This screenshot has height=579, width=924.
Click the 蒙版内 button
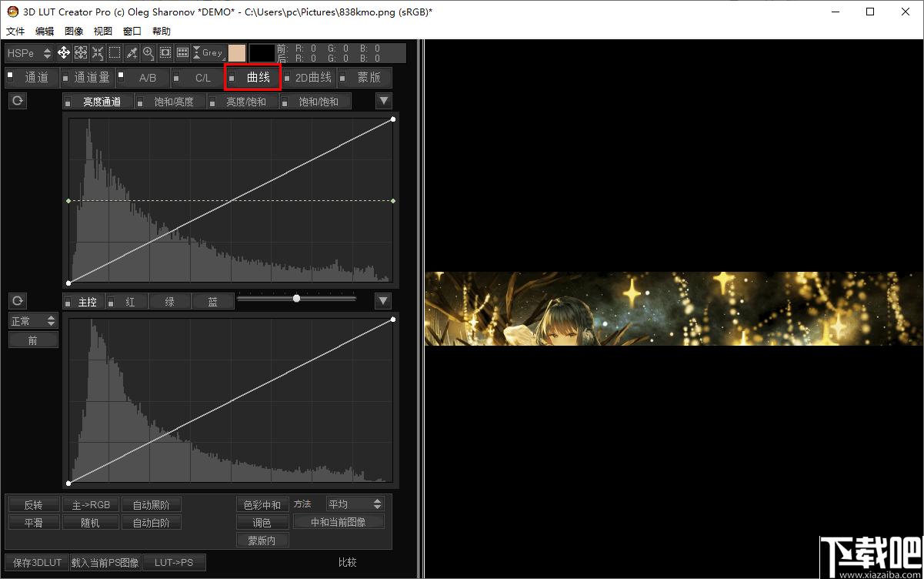pyautogui.click(x=262, y=541)
